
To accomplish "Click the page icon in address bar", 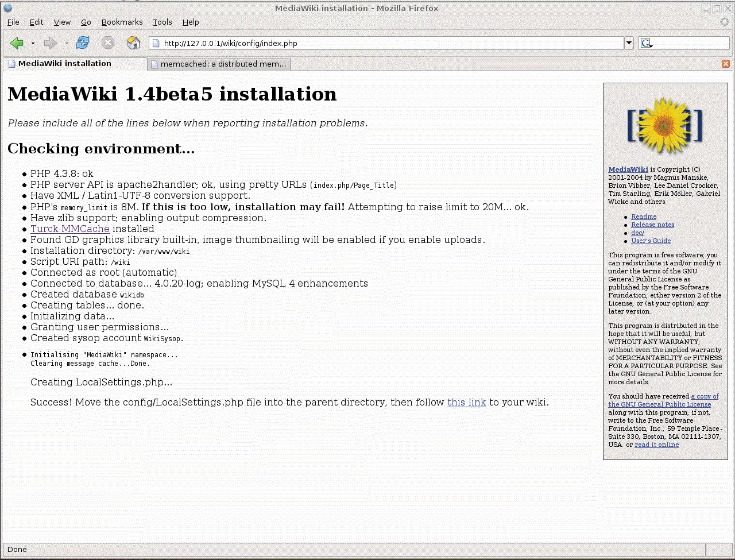I will pos(156,43).
